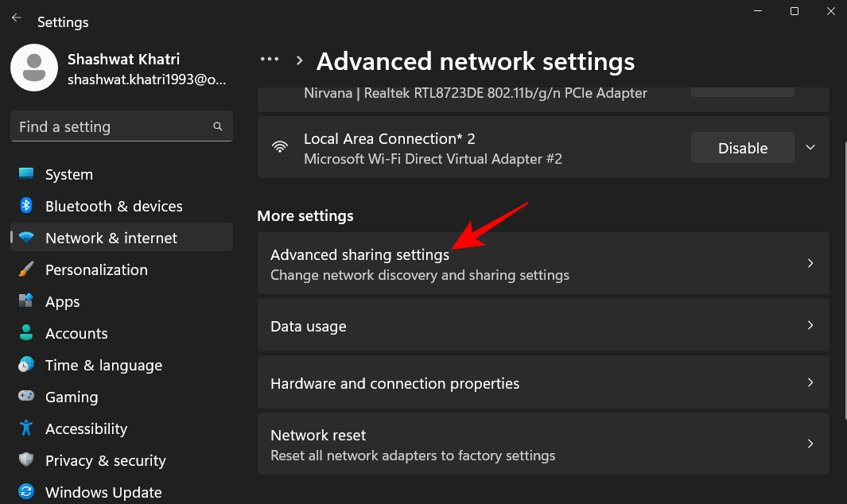
Task: Select Network & internet in the sidebar
Action: pyautogui.click(x=111, y=238)
